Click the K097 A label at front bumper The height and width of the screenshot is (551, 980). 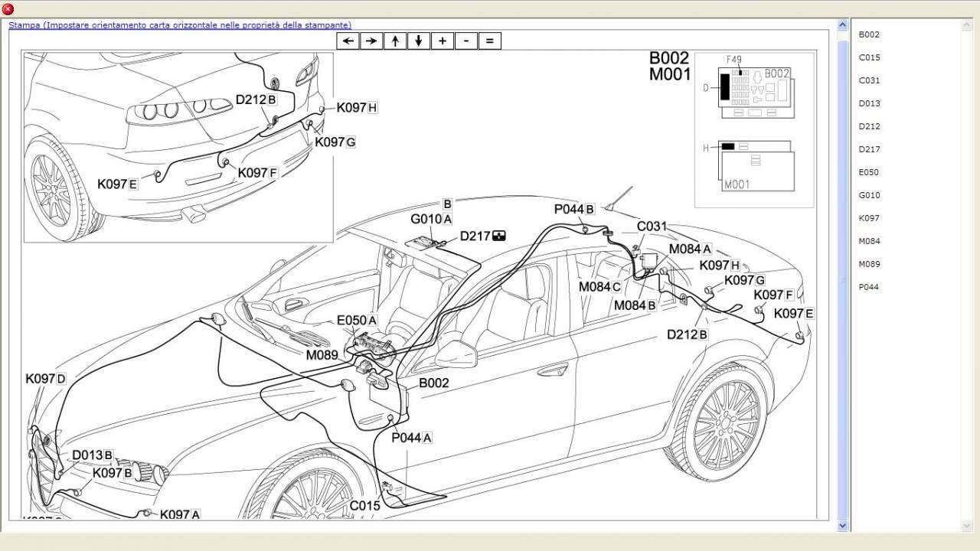point(180,515)
